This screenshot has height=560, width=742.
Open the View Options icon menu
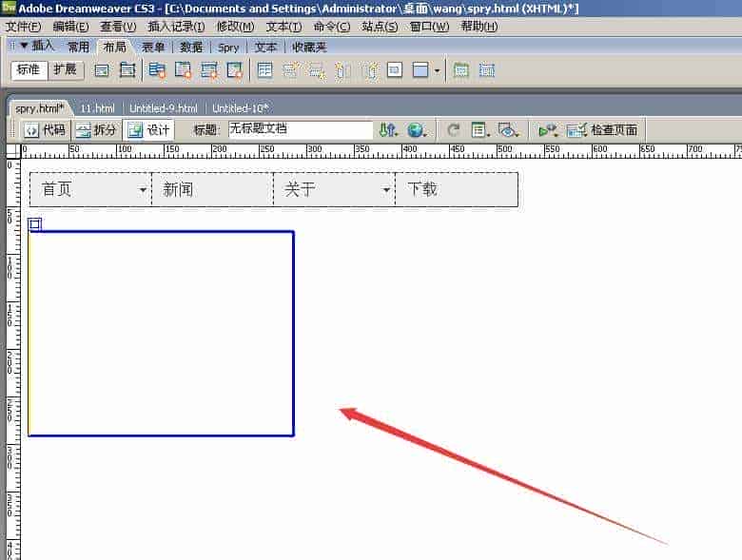pyautogui.click(x=479, y=129)
